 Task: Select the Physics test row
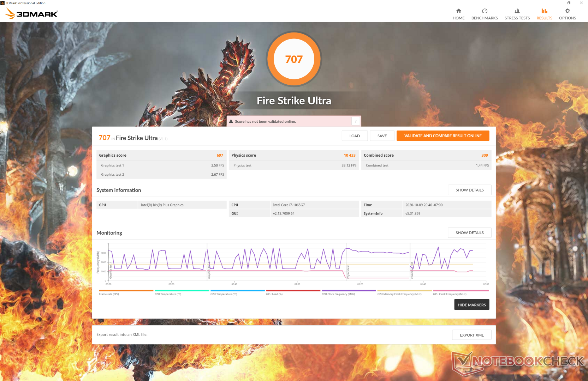294,165
